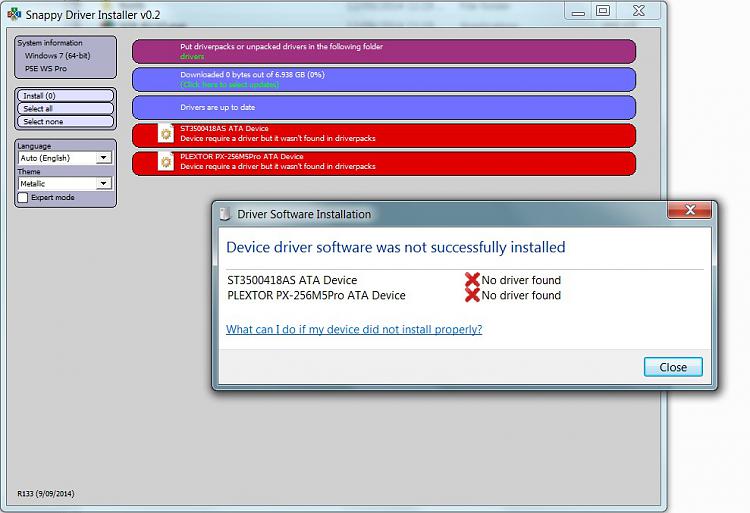Click 'Click here to select updates' link
Viewport: 750px width, 513px height.
230,85
